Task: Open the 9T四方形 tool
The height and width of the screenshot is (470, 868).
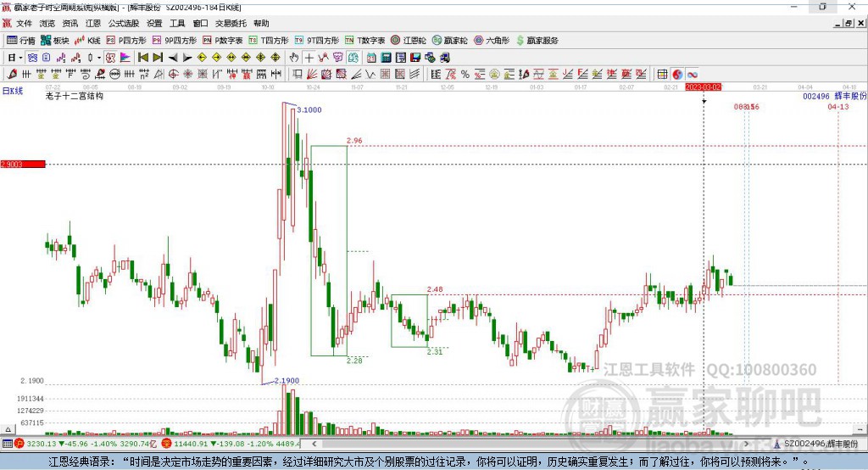Action: point(317,41)
